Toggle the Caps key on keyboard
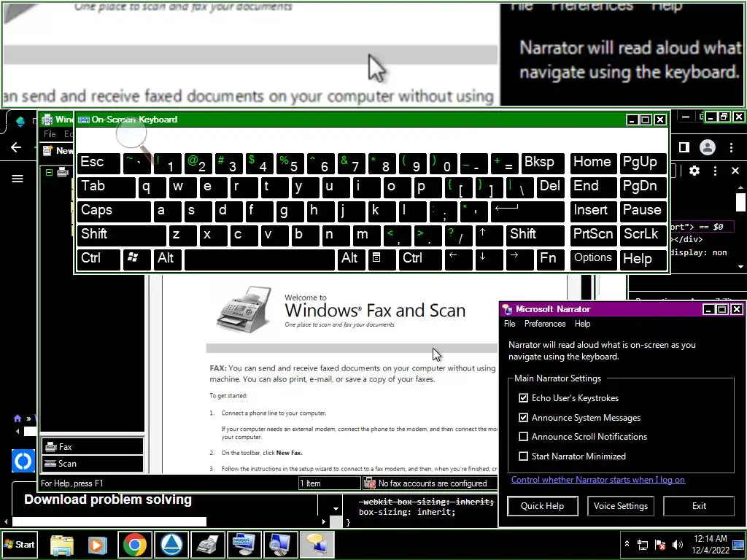The image size is (747, 560). click(x=114, y=211)
